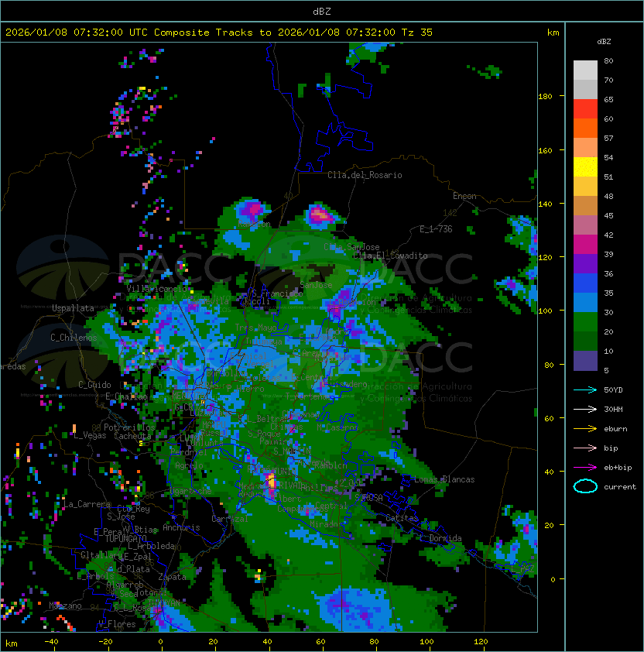Click the pink bip arrow icon
644x652 pixels.
pyautogui.click(x=585, y=448)
